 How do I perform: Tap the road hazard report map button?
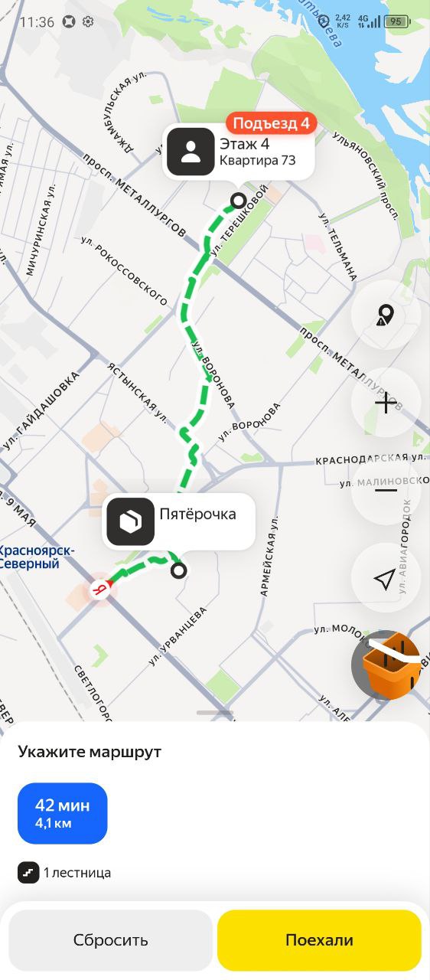pyautogui.click(x=386, y=315)
